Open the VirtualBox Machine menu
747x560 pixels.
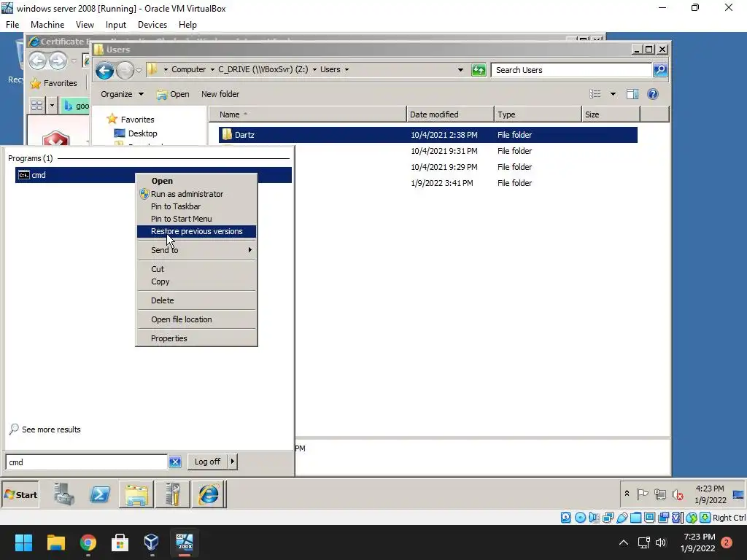click(x=47, y=25)
